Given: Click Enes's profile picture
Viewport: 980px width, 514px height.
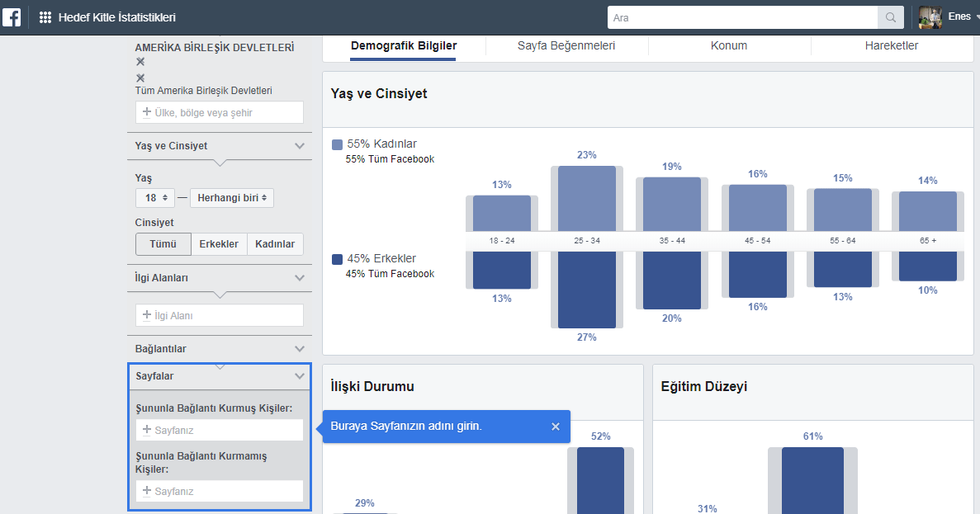Looking at the screenshot, I should click(x=930, y=17).
